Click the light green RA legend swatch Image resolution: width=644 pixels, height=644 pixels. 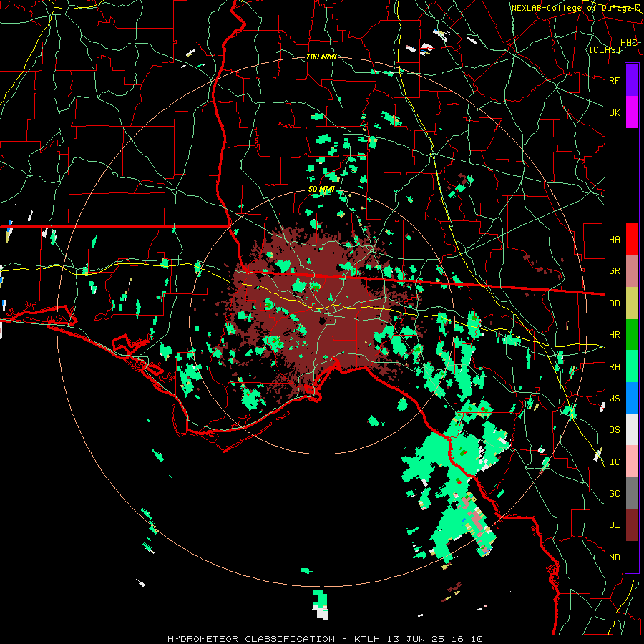pos(632,366)
